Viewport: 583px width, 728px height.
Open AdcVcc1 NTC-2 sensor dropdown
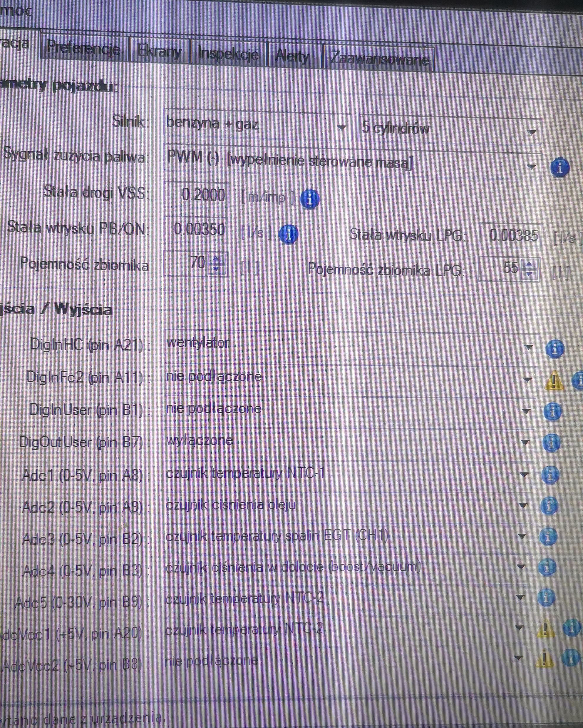345,628
